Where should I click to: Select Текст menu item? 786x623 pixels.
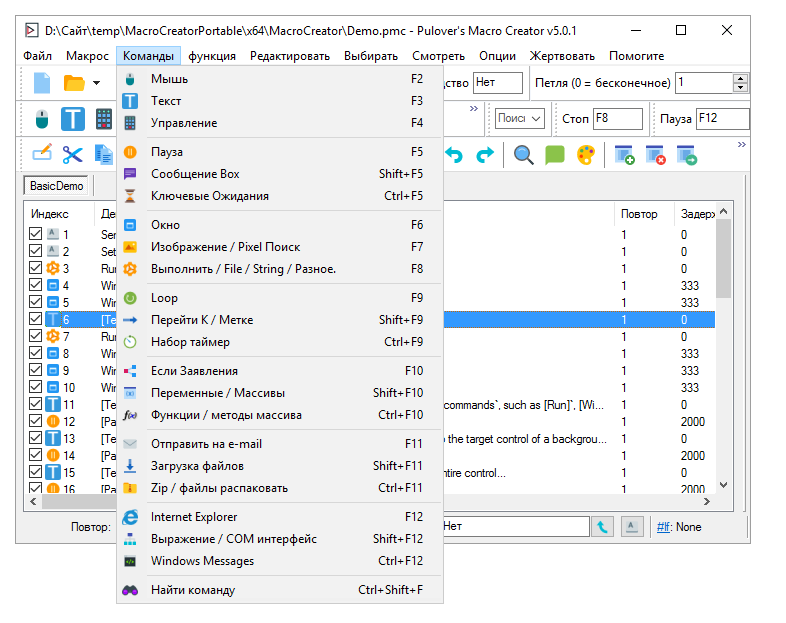pyautogui.click(x=280, y=101)
